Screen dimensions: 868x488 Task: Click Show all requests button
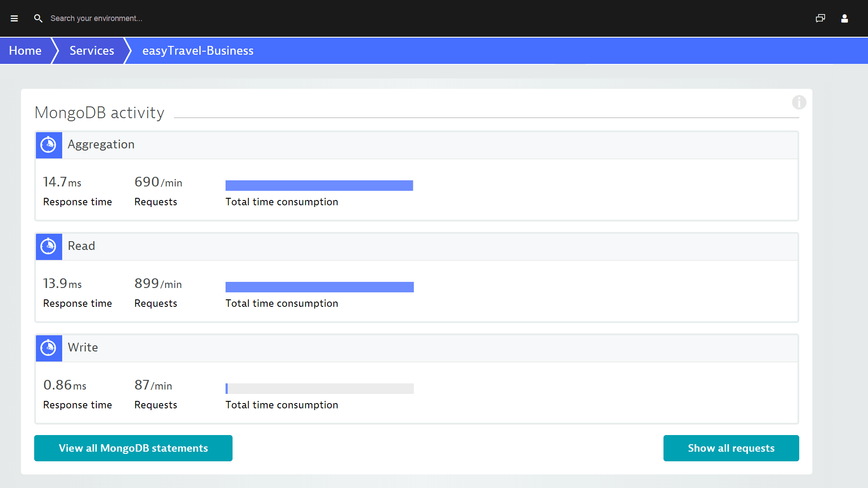[731, 448]
